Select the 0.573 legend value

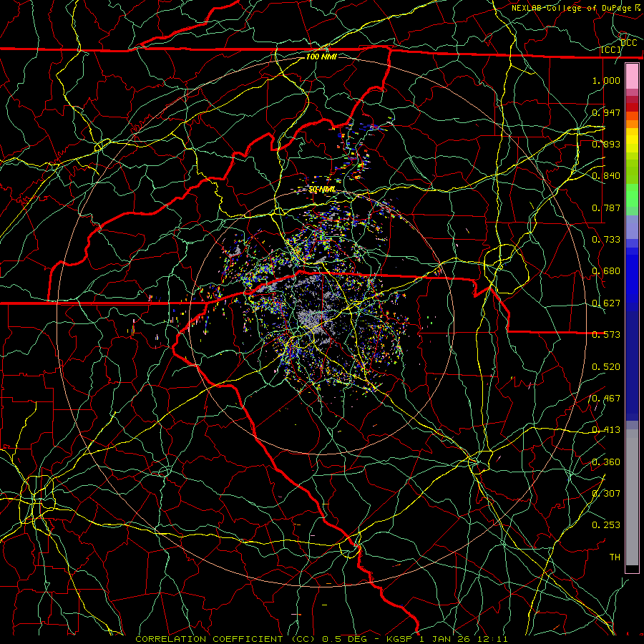[x=606, y=335]
